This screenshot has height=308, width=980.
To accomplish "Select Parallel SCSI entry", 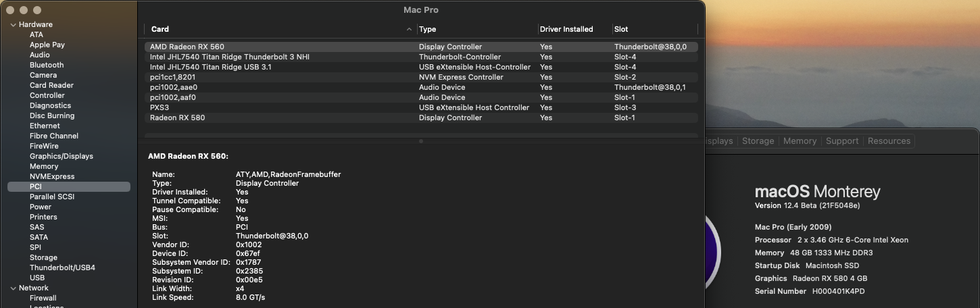I will (x=52, y=197).
